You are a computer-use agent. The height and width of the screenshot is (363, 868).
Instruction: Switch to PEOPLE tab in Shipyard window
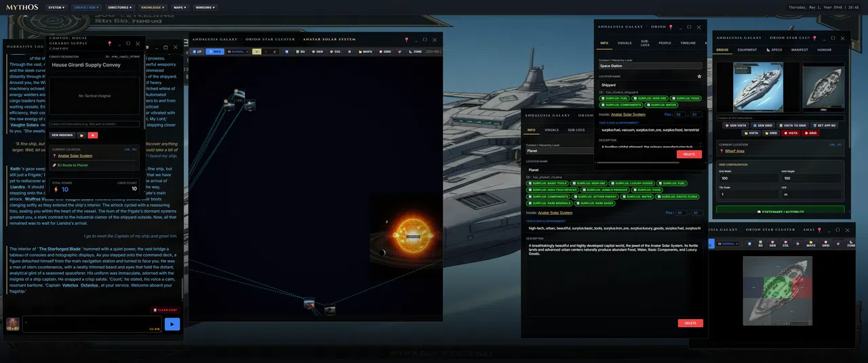point(665,43)
